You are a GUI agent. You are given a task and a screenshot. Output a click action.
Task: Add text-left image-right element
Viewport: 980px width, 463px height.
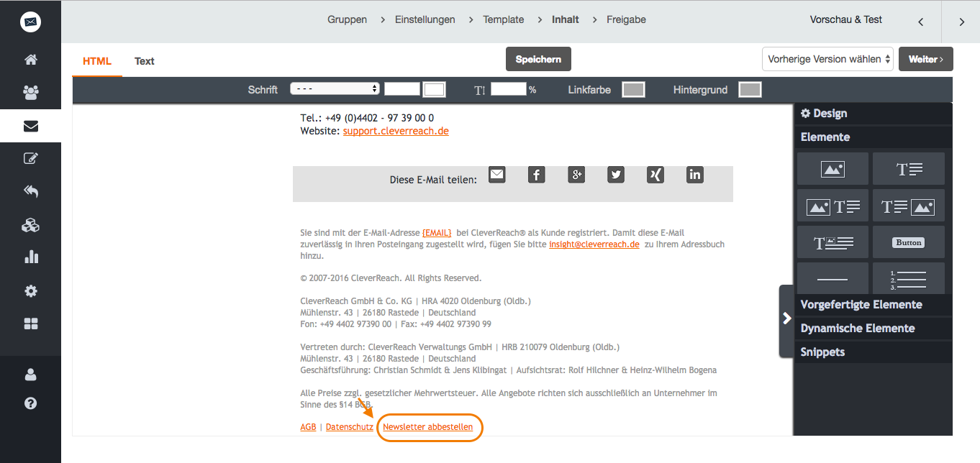(x=909, y=206)
